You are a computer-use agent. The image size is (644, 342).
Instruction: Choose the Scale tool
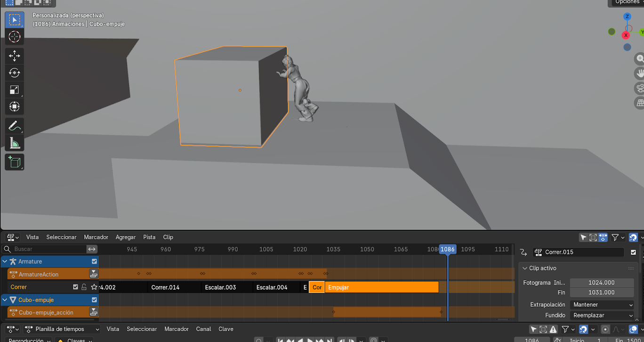[14, 90]
